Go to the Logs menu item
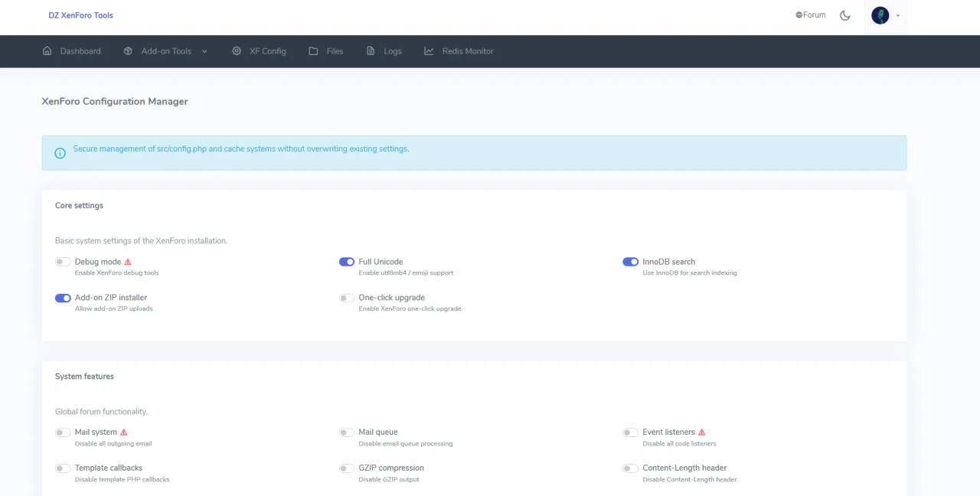980x496 pixels. 392,51
